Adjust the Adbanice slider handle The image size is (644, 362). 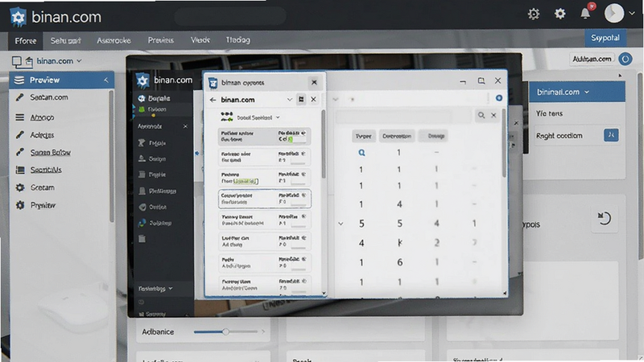tap(225, 331)
